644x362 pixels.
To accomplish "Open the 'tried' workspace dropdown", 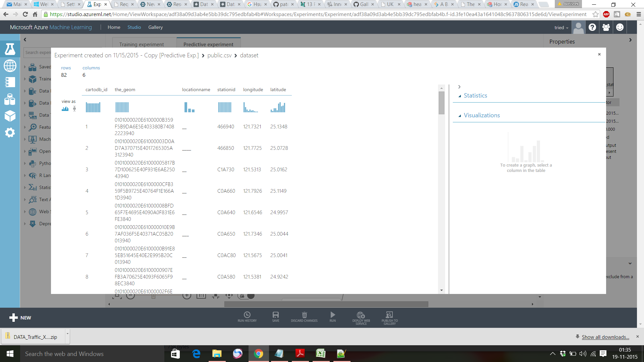I will pyautogui.click(x=561, y=27).
